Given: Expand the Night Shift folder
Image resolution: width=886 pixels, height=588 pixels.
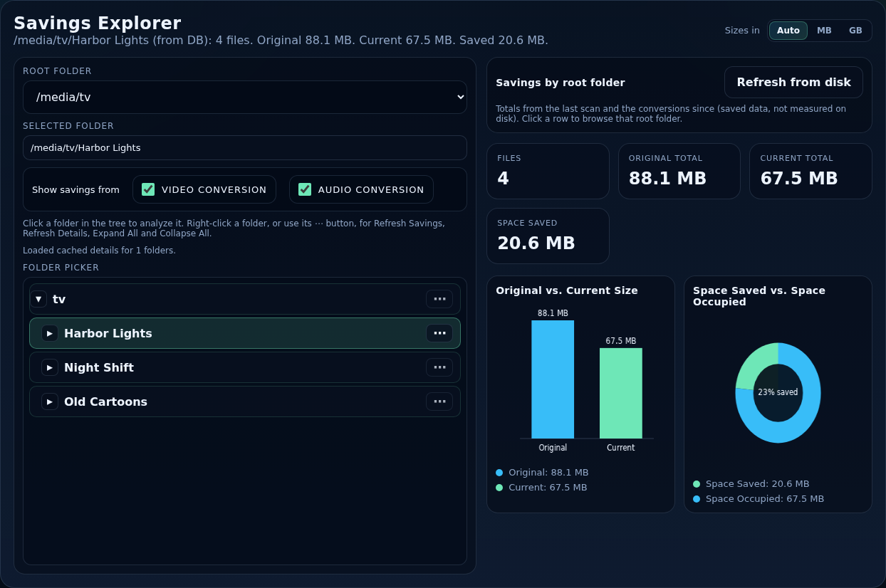Looking at the screenshot, I should [x=50, y=367].
